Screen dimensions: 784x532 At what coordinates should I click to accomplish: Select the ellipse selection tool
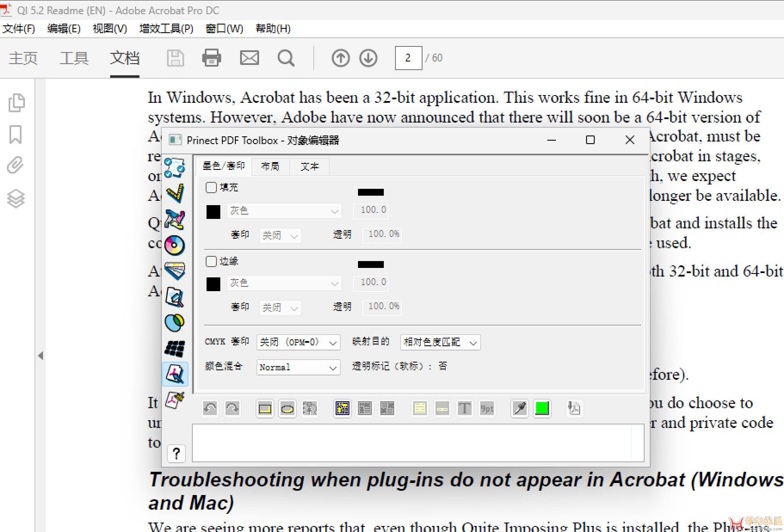tap(287, 409)
